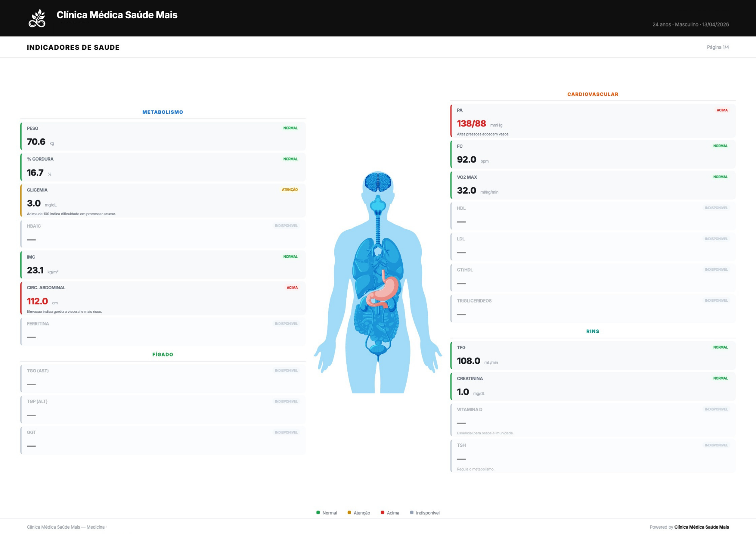Select the CARDIOVASCULAR section header
This screenshot has width=756, height=534.
click(x=592, y=94)
